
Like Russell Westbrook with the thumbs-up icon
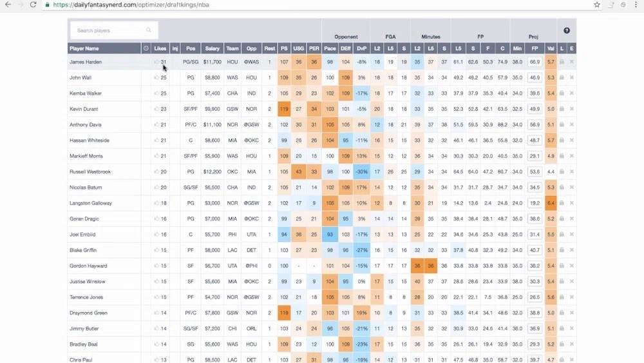pyautogui.click(x=156, y=172)
